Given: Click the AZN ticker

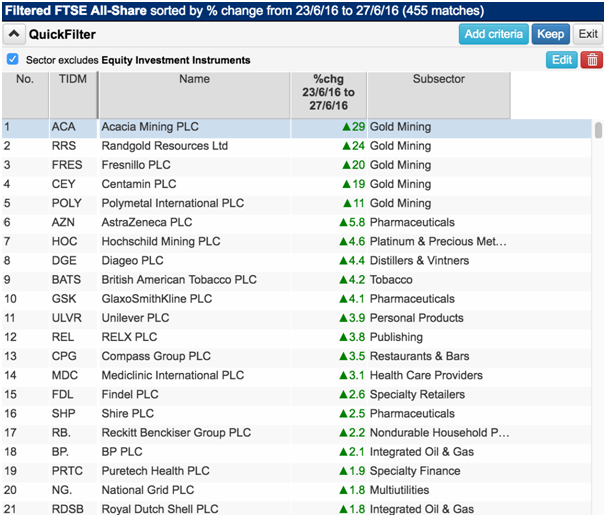Looking at the screenshot, I should [63, 223].
